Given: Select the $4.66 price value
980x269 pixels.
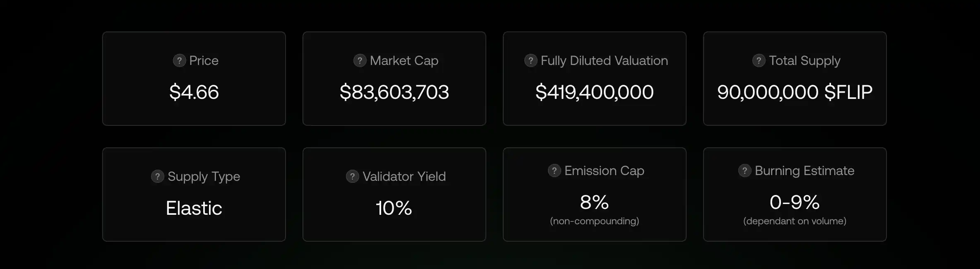Looking at the screenshot, I should click(194, 92).
